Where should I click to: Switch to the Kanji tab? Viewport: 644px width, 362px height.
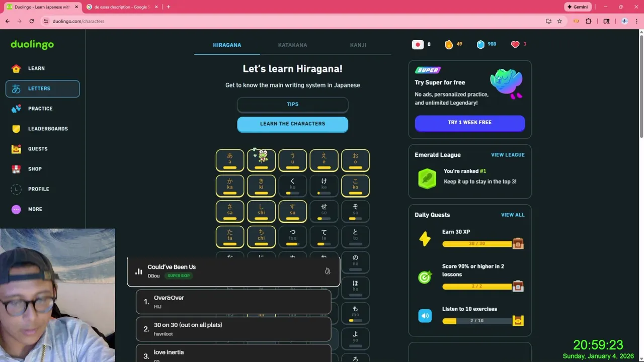click(x=358, y=45)
